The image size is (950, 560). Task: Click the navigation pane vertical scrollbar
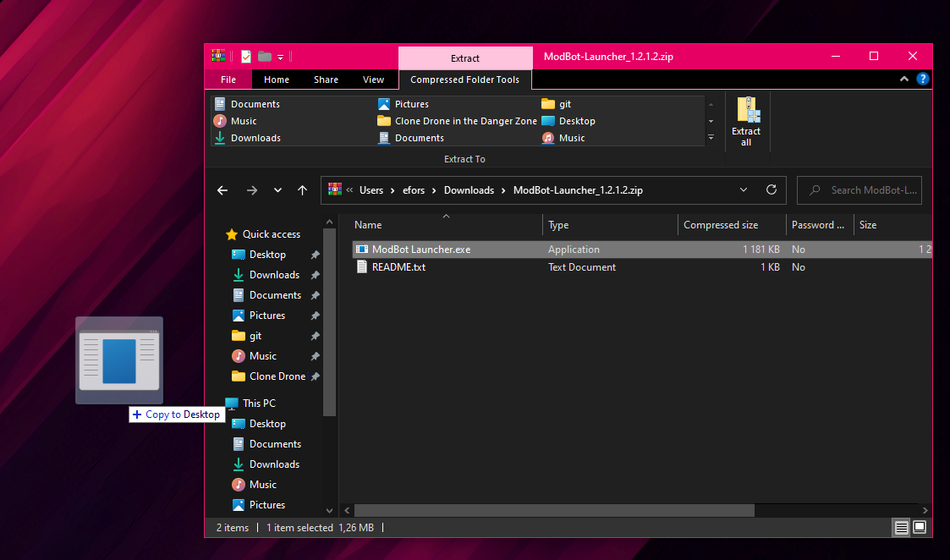330,322
